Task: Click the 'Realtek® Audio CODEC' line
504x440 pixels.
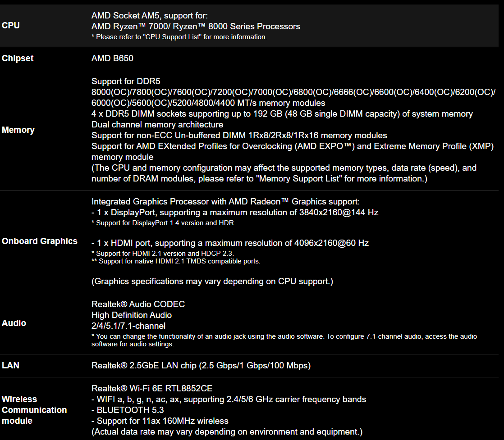Action: pyautogui.click(x=138, y=304)
